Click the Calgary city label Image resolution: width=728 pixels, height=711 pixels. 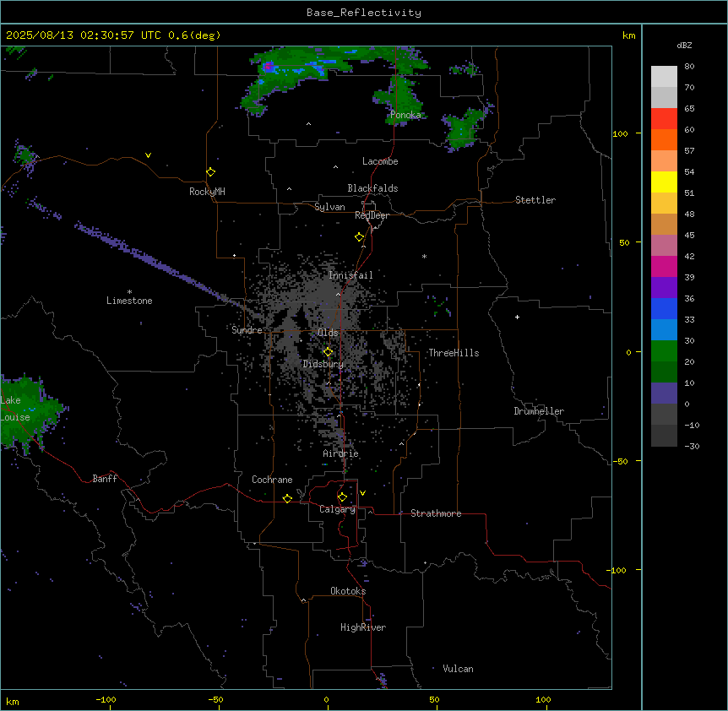point(338,509)
